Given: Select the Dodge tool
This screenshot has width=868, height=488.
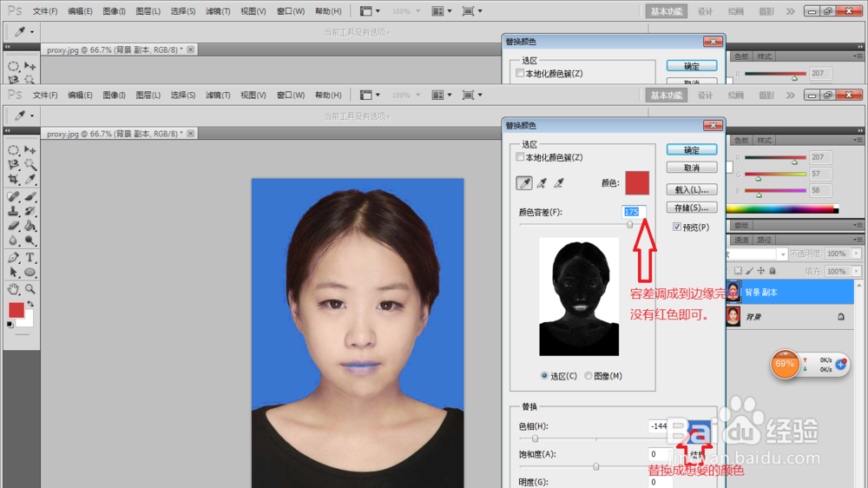Looking at the screenshot, I should pos(30,241).
